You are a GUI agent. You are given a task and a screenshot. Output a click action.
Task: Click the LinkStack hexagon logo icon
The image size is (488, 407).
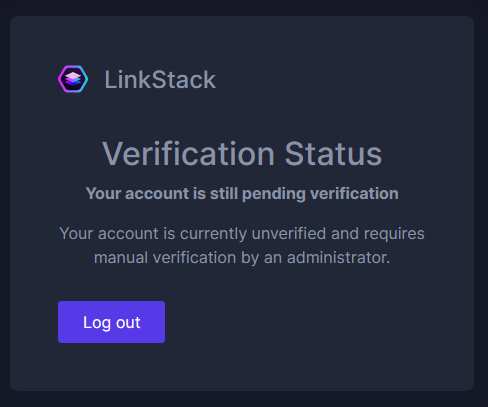73,79
